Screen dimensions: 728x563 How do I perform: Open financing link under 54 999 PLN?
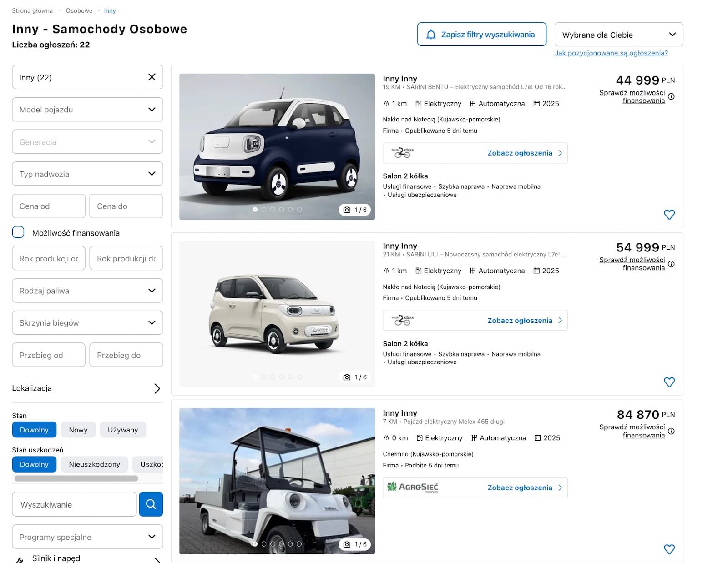632,264
